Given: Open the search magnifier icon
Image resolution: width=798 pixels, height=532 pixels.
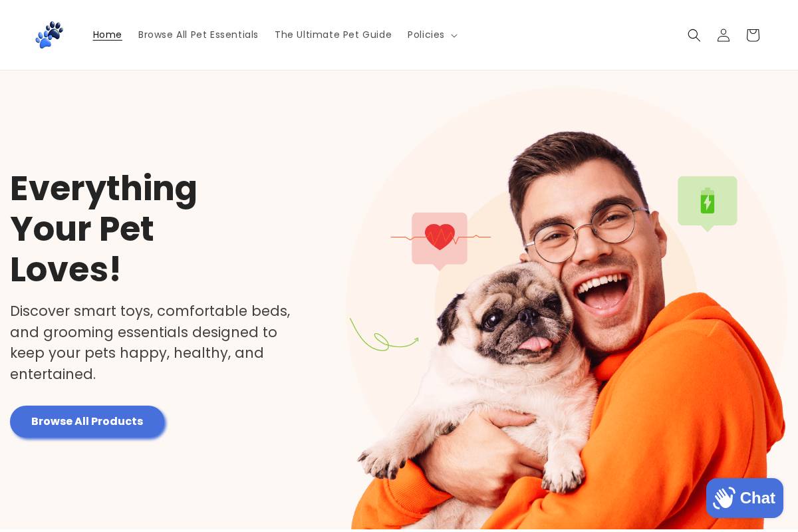Looking at the screenshot, I should pos(694,35).
